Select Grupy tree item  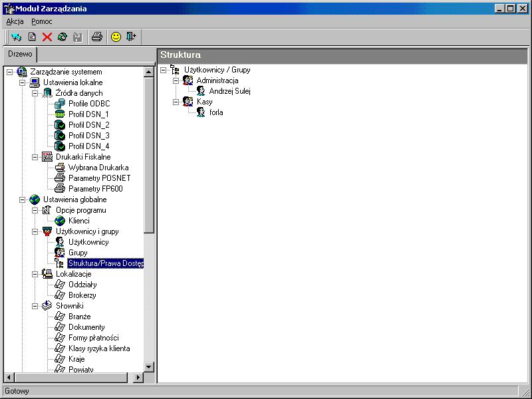pyautogui.click(x=78, y=253)
